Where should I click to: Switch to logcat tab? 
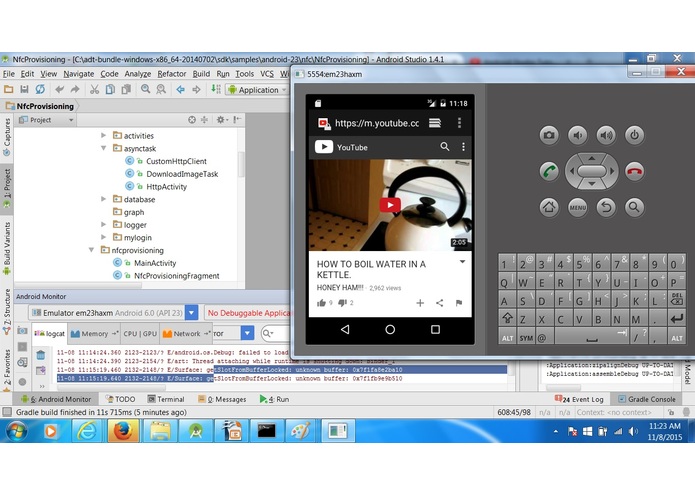pyautogui.click(x=50, y=333)
